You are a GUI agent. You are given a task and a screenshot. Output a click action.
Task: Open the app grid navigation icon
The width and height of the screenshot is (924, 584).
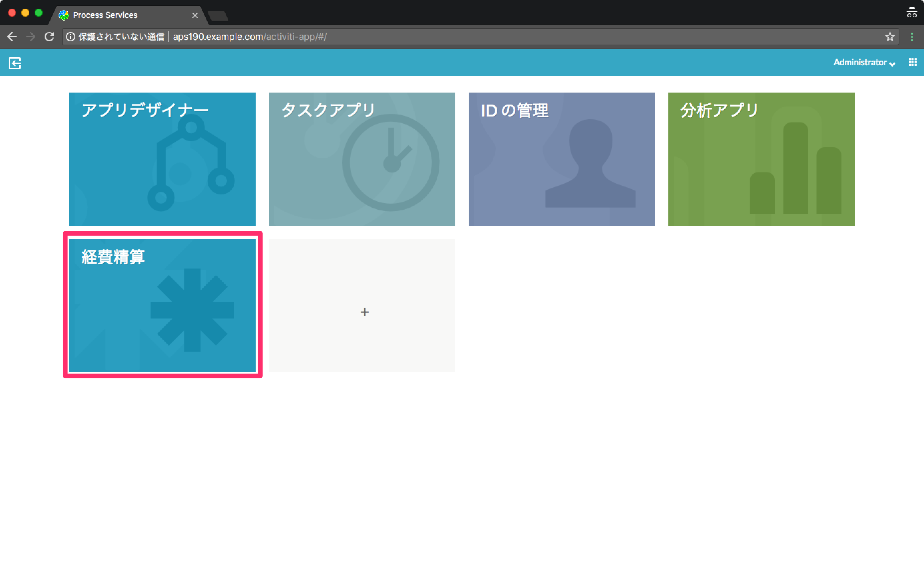pos(912,62)
